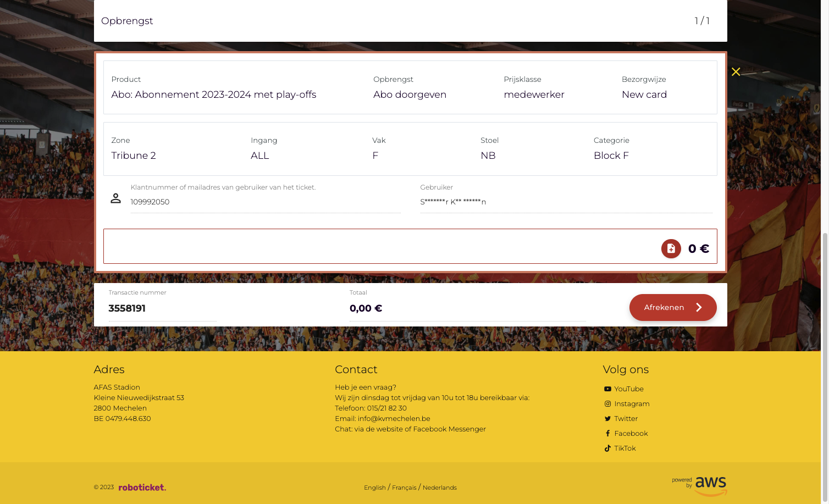This screenshot has width=829, height=504.
Task: Click the person icon beside Klantnummer field
Action: point(115,198)
